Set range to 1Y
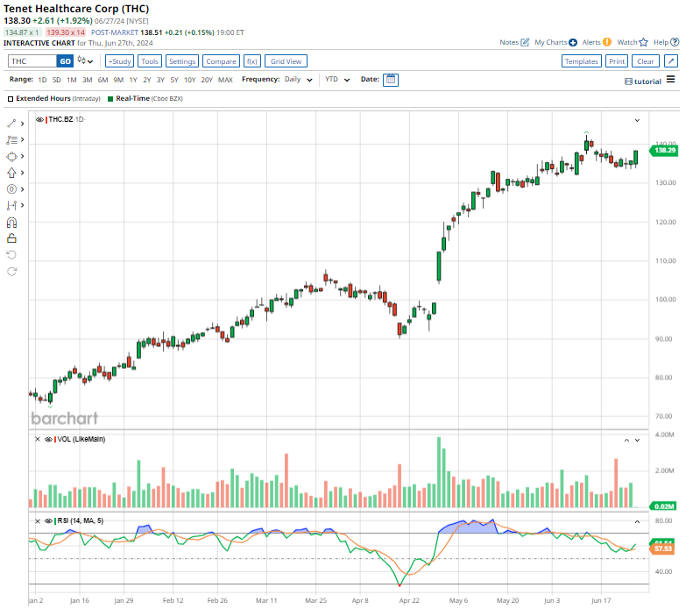 tap(133, 80)
